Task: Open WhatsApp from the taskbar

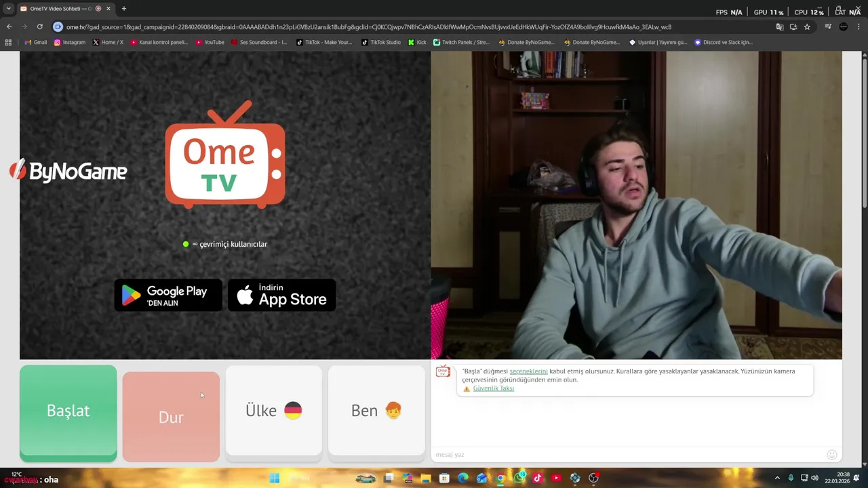Action: point(519,478)
